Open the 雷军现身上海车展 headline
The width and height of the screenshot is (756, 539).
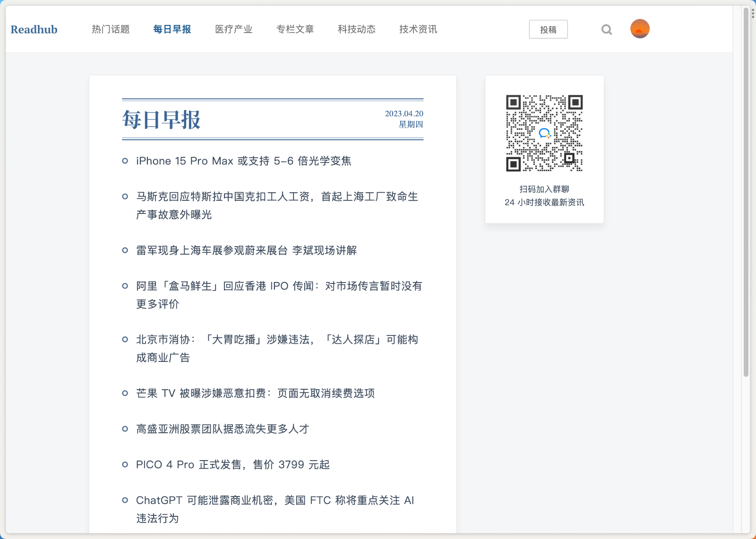point(246,251)
